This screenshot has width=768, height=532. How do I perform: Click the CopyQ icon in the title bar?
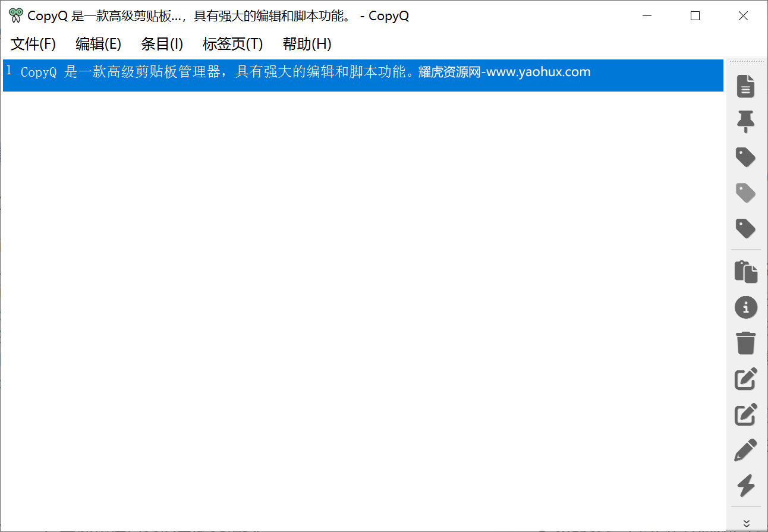[x=17, y=15]
